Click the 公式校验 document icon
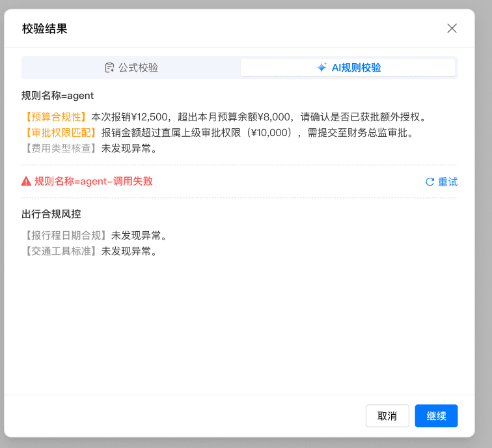Viewport: 492px width, 448px height. [x=109, y=68]
